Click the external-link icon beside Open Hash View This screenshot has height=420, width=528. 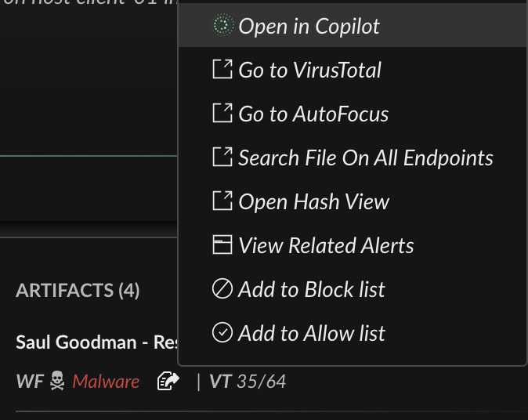coord(222,201)
